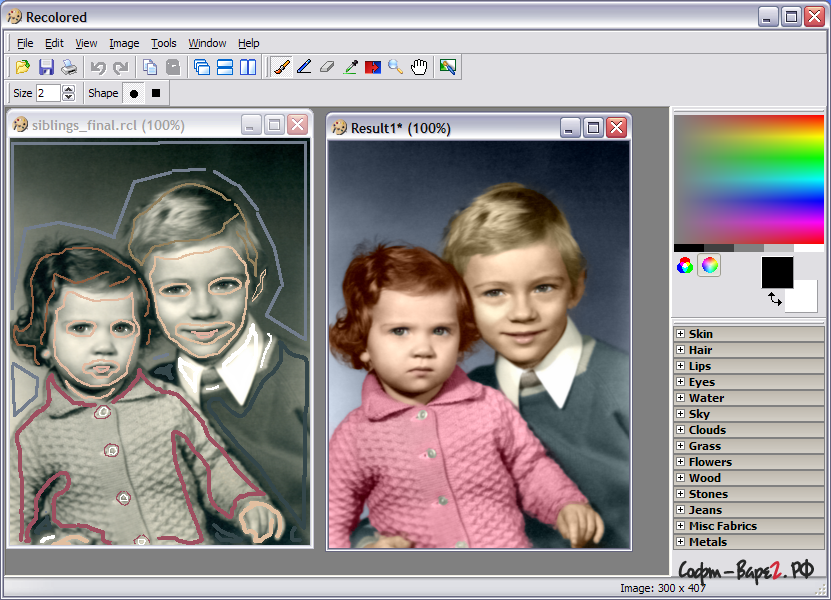The height and width of the screenshot is (600, 831).
Task: Open the File menu
Action: pos(25,43)
